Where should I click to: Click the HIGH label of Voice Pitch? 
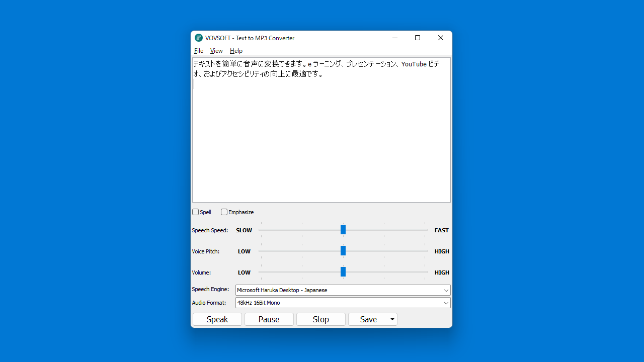[442, 251]
